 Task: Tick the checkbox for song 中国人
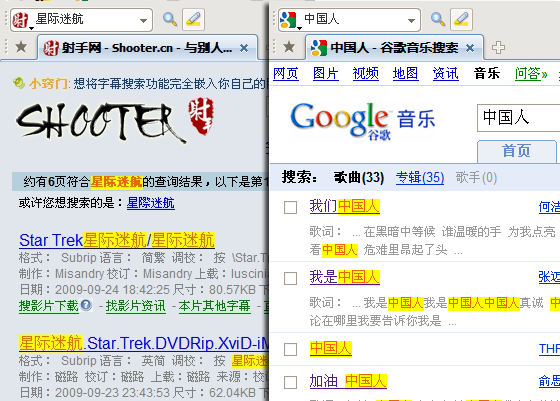point(290,350)
